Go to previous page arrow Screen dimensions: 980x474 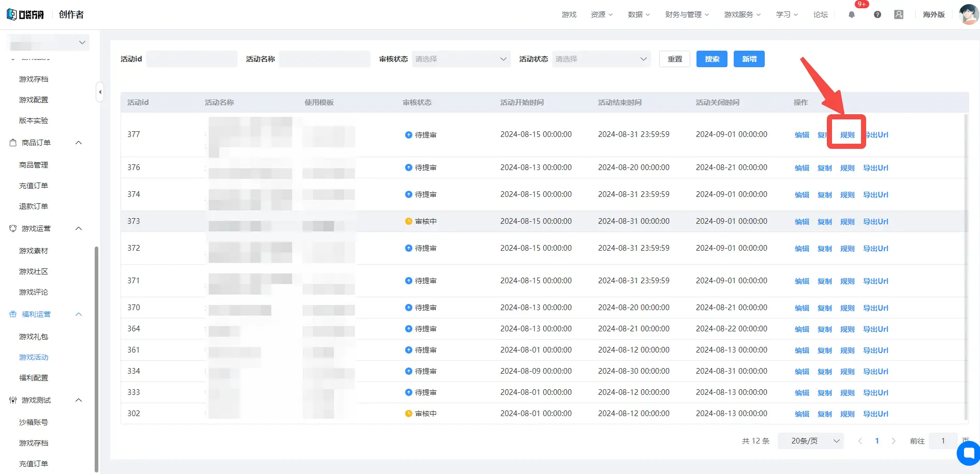[x=860, y=441]
